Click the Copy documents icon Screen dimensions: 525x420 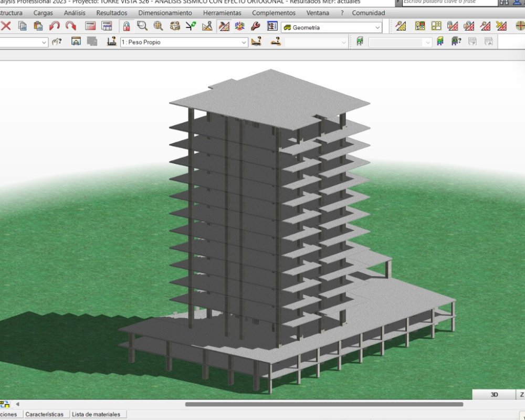point(23,26)
